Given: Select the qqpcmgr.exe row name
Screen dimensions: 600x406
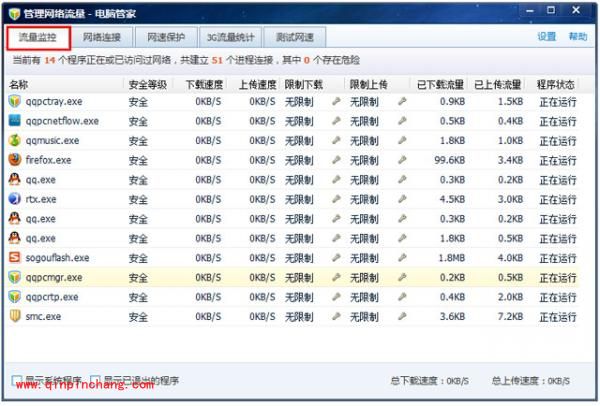Looking at the screenshot, I should [54, 277].
